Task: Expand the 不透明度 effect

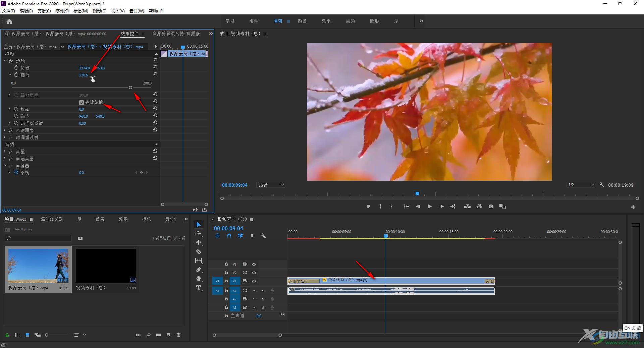Action: pos(5,130)
